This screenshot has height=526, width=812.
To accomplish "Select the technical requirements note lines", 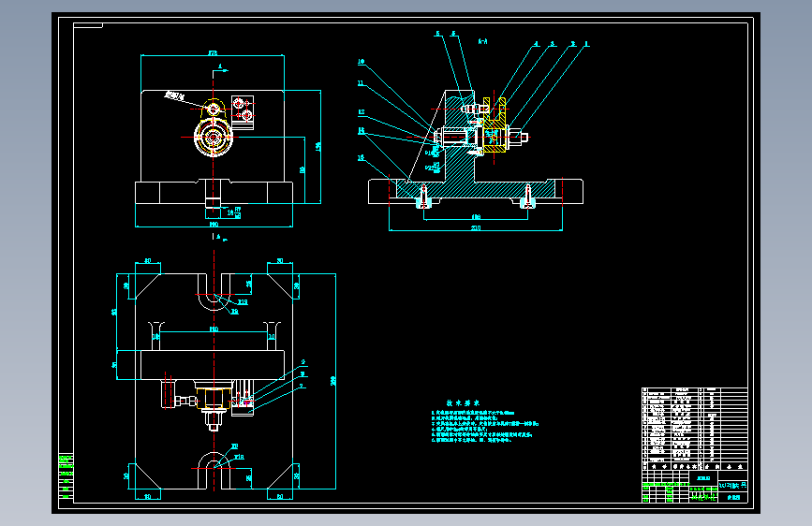I will click(485, 427).
